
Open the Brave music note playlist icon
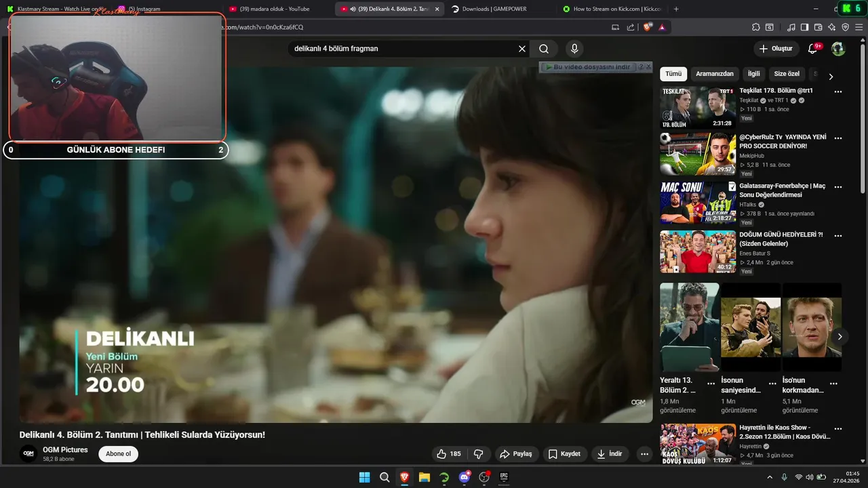(791, 27)
